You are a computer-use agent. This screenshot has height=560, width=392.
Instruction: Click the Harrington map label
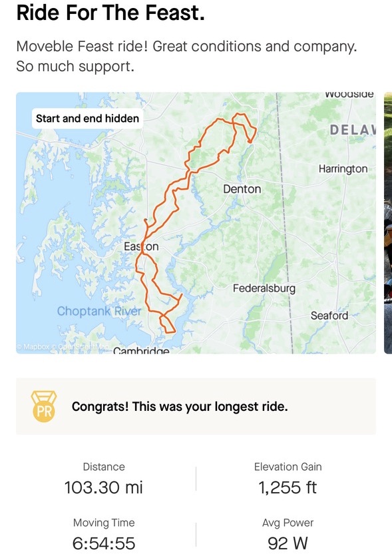pyautogui.click(x=343, y=168)
